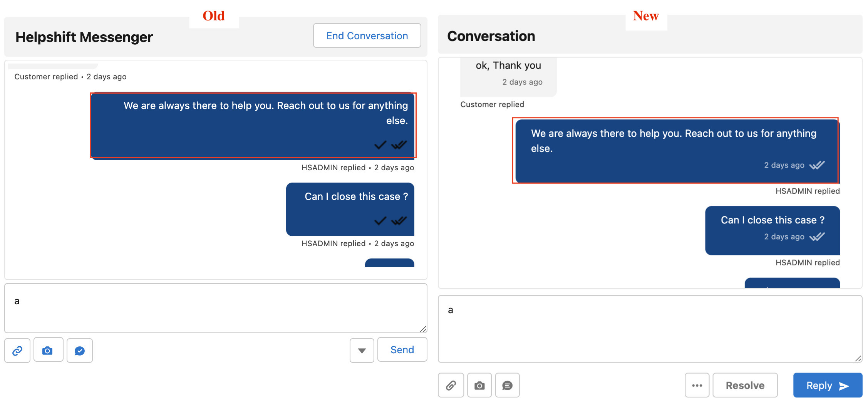Click the paperclip attachment icon beside Resolve row
The width and height of the screenshot is (868, 406).
451,385
